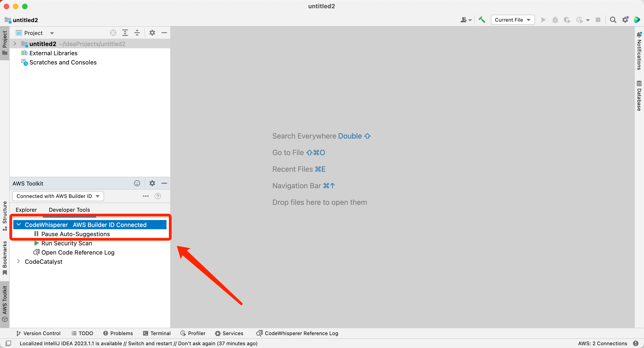Open Search Everywhere magnifier icon
The height and width of the screenshot is (348, 644).
click(x=613, y=20)
